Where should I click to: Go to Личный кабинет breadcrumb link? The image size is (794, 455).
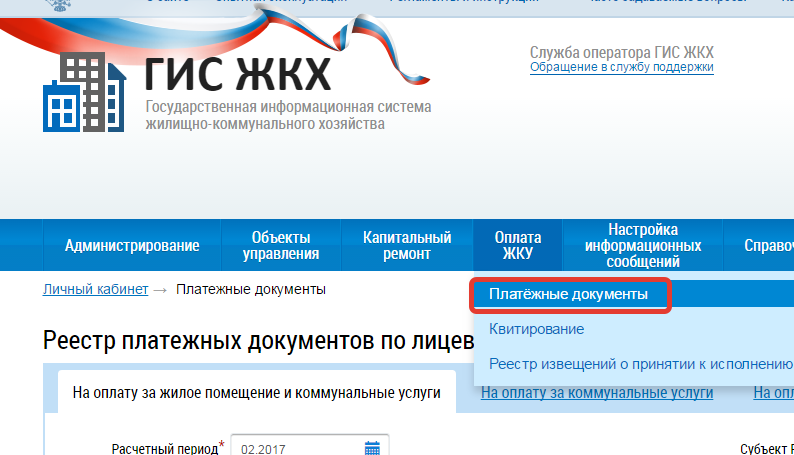pyautogui.click(x=95, y=289)
